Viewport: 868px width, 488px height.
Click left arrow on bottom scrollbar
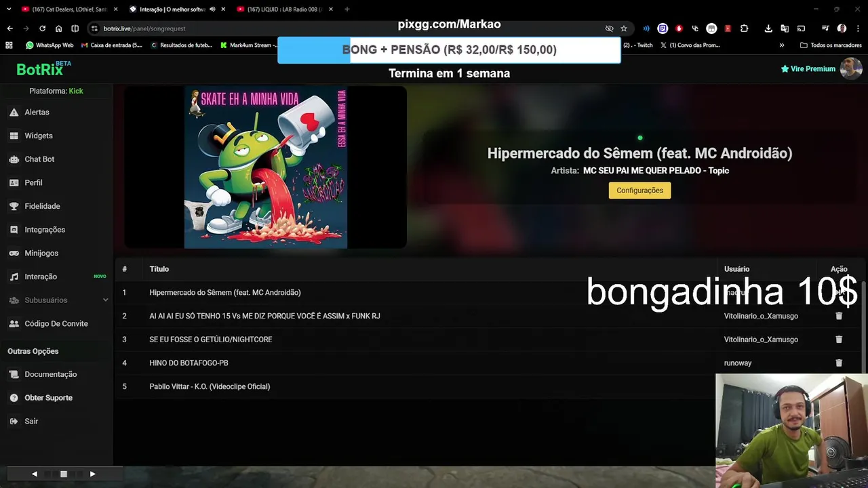point(34,474)
